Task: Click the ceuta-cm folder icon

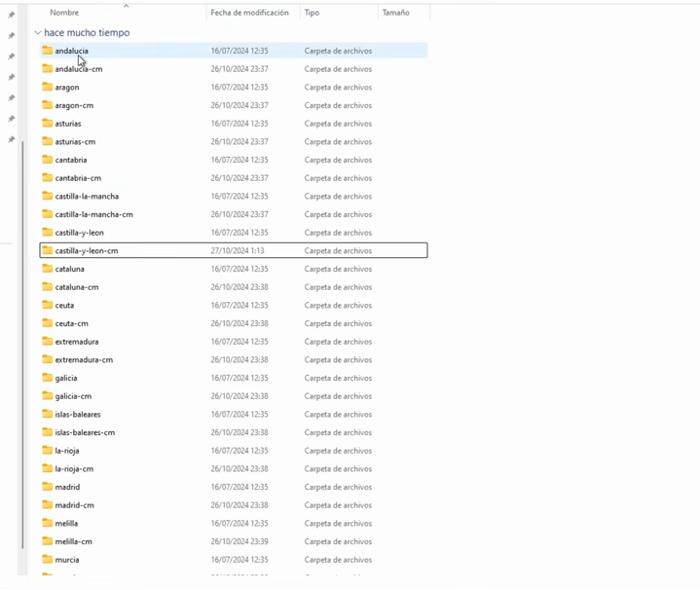Action: [48, 323]
